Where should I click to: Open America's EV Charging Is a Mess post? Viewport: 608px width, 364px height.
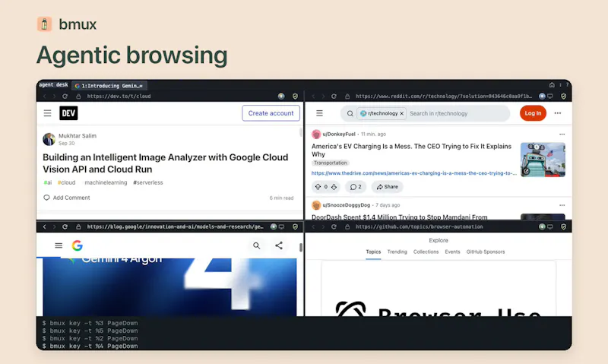click(411, 150)
